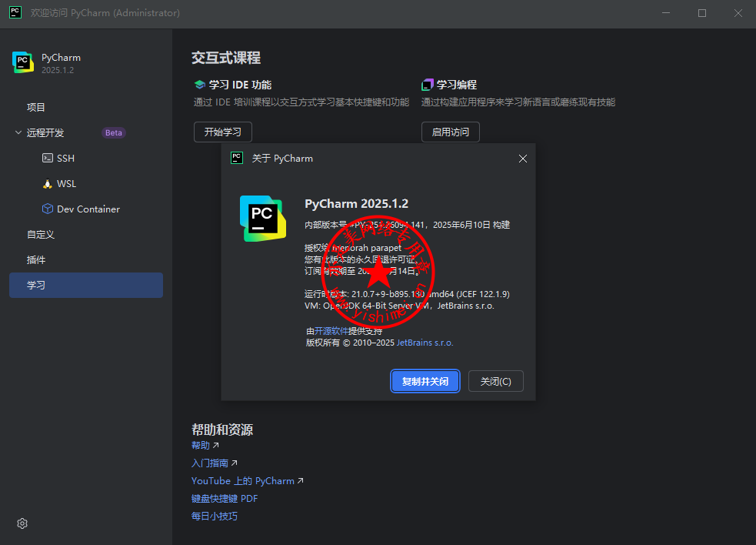Click the 关于 PyCharm dialog title text
This screenshot has width=756, height=545.
point(282,159)
